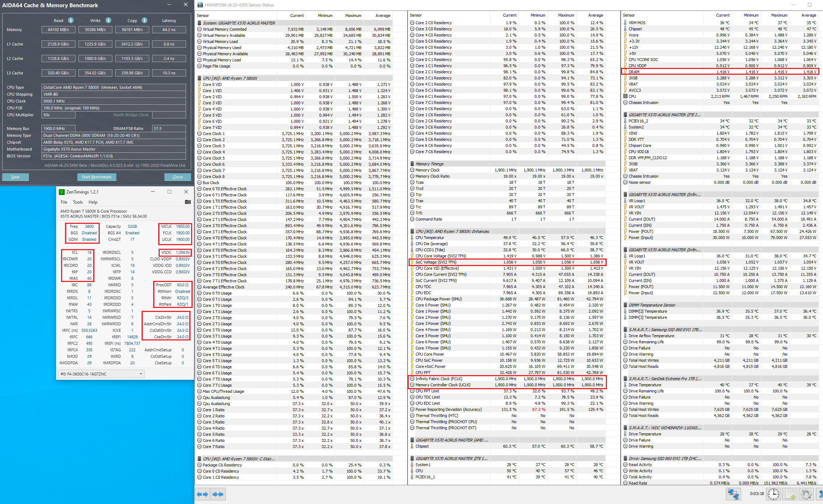Click the Read info icon in AIDA64
This screenshot has width=823, height=504.
pyautogui.click(x=71, y=20)
